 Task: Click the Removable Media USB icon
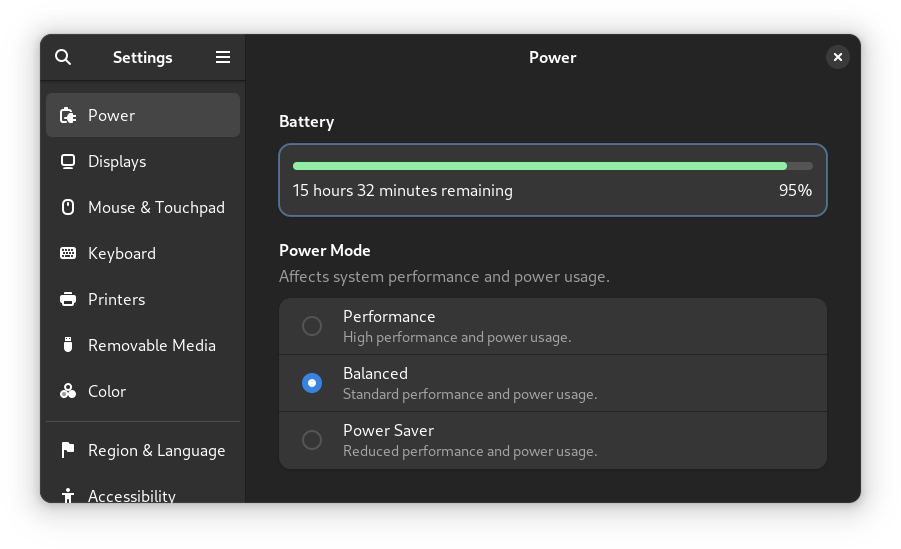(x=68, y=345)
